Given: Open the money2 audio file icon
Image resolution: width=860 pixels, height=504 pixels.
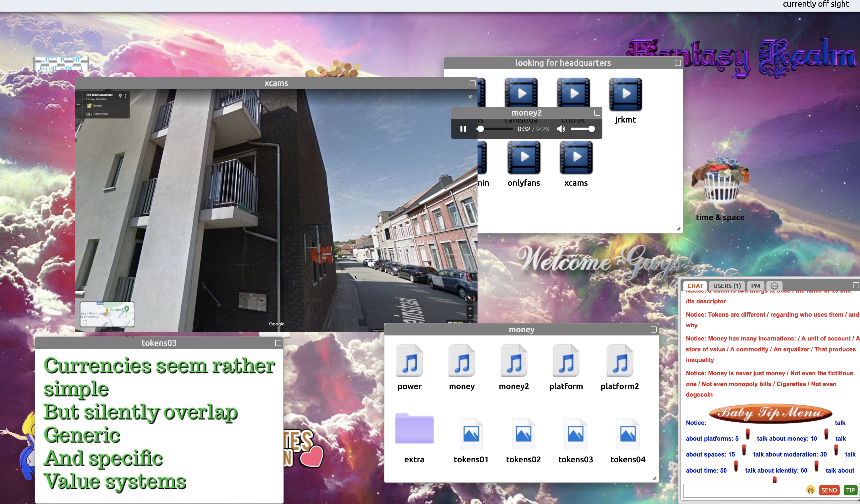Looking at the screenshot, I should [x=514, y=360].
